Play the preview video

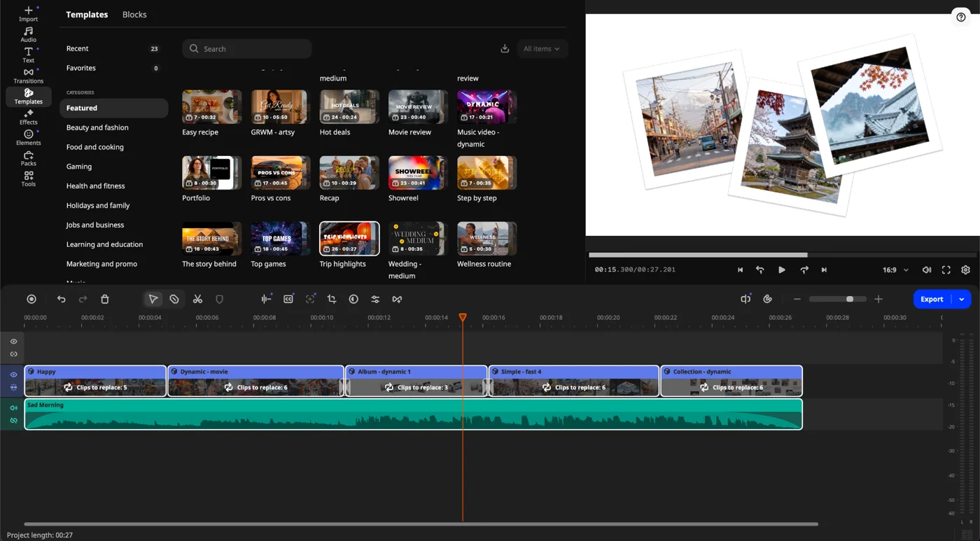pyautogui.click(x=782, y=270)
